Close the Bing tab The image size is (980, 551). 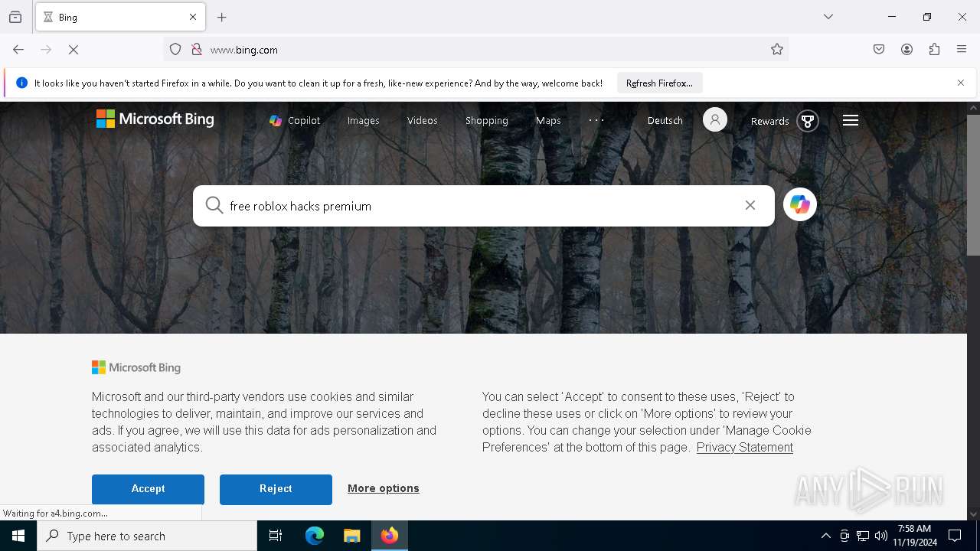coord(193,17)
